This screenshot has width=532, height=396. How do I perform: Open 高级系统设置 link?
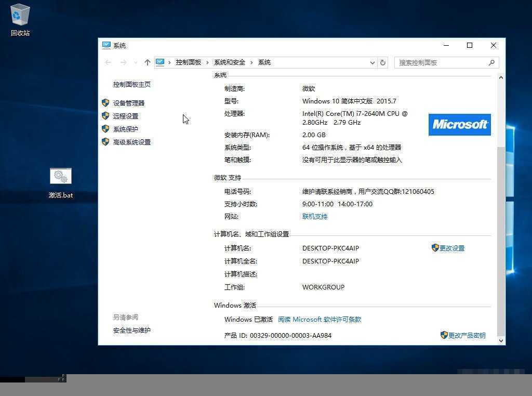(131, 142)
